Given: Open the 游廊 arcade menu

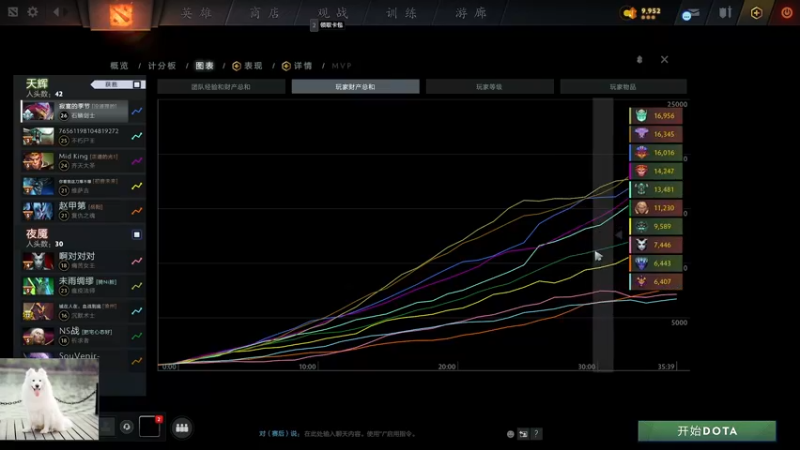Looking at the screenshot, I should pyautogui.click(x=470, y=13).
